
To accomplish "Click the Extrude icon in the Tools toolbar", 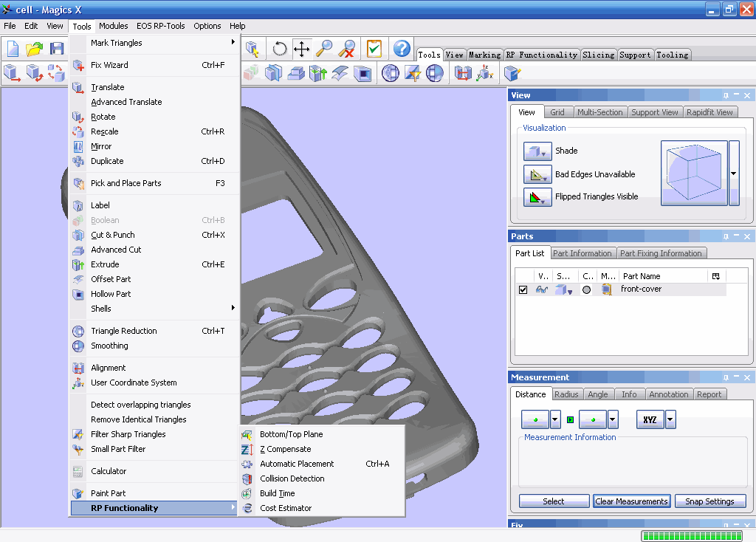I will [x=318, y=73].
